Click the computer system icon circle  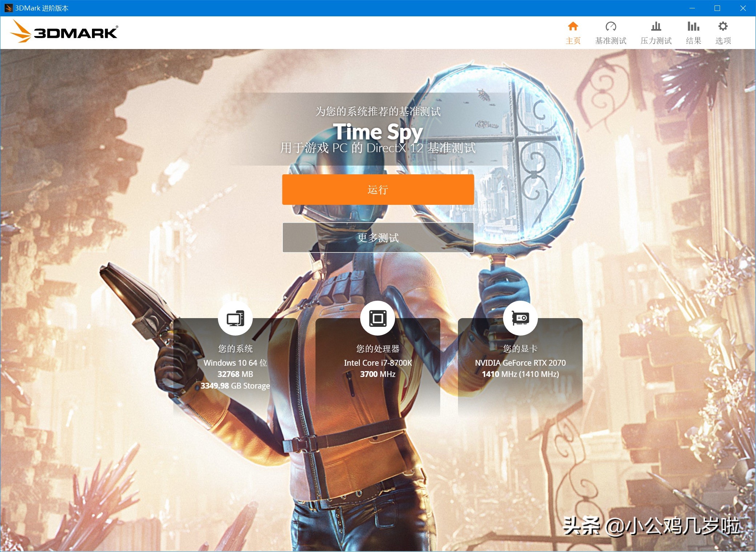[235, 318]
